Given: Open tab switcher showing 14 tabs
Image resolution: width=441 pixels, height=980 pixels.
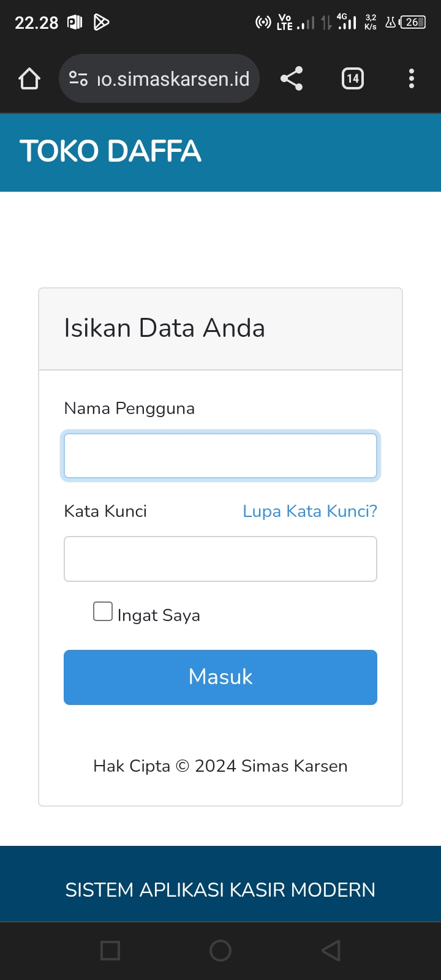Looking at the screenshot, I should click(352, 79).
